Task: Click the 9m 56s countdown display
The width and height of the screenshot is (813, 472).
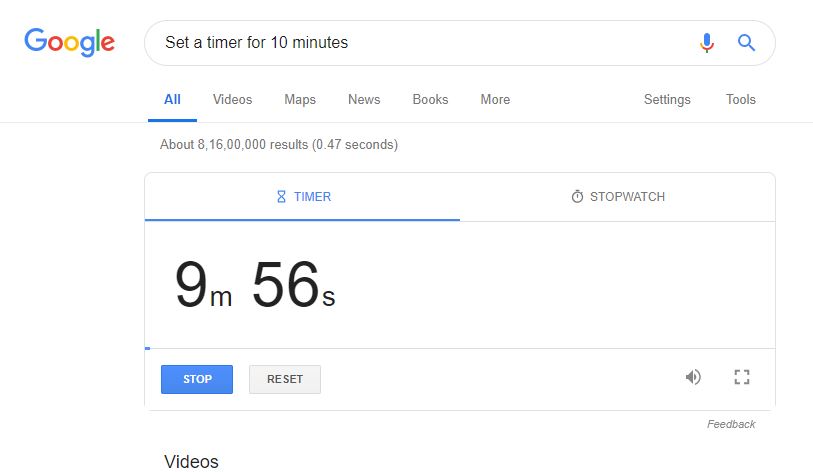Action: point(255,284)
